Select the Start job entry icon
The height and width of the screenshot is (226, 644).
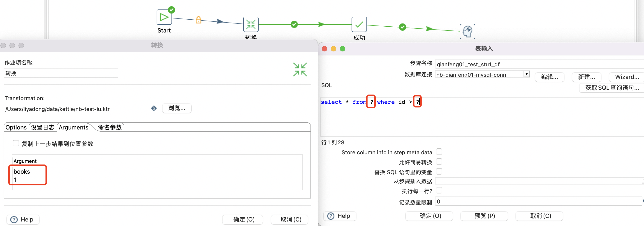[164, 17]
